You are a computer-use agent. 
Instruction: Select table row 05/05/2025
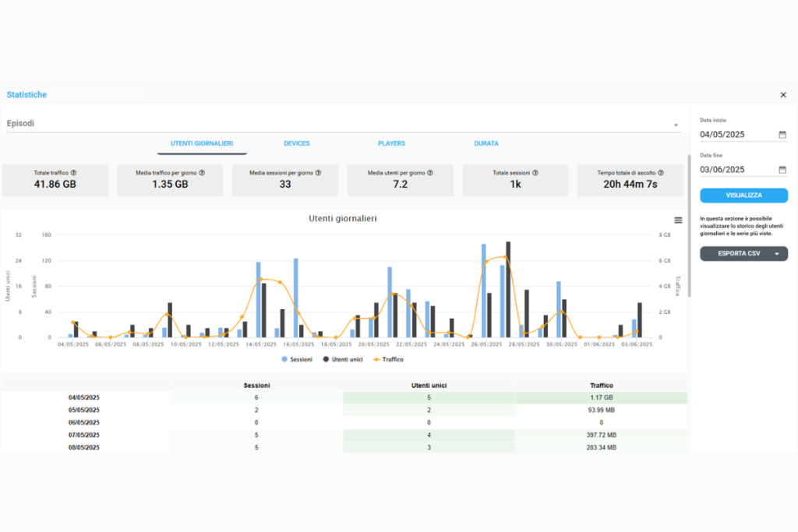(x=344, y=410)
